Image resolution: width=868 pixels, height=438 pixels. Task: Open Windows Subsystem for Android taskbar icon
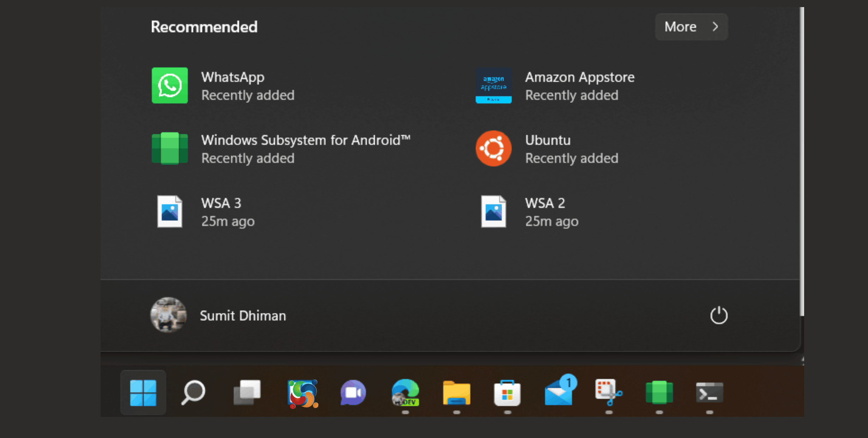click(x=659, y=392)
